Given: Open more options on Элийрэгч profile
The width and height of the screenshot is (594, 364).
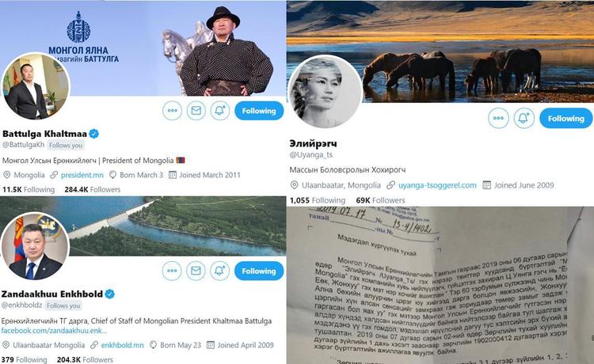Looking at the screenshot, I should [498, 118].
